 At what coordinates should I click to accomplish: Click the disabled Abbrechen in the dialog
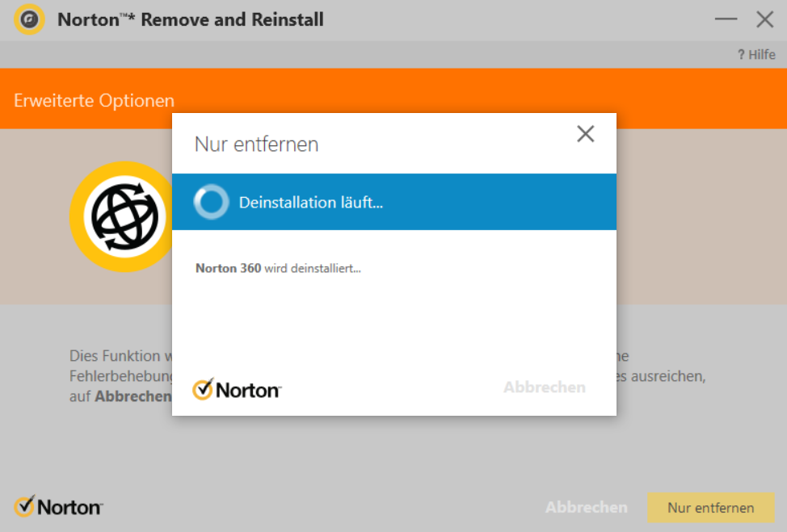[545, 387]
